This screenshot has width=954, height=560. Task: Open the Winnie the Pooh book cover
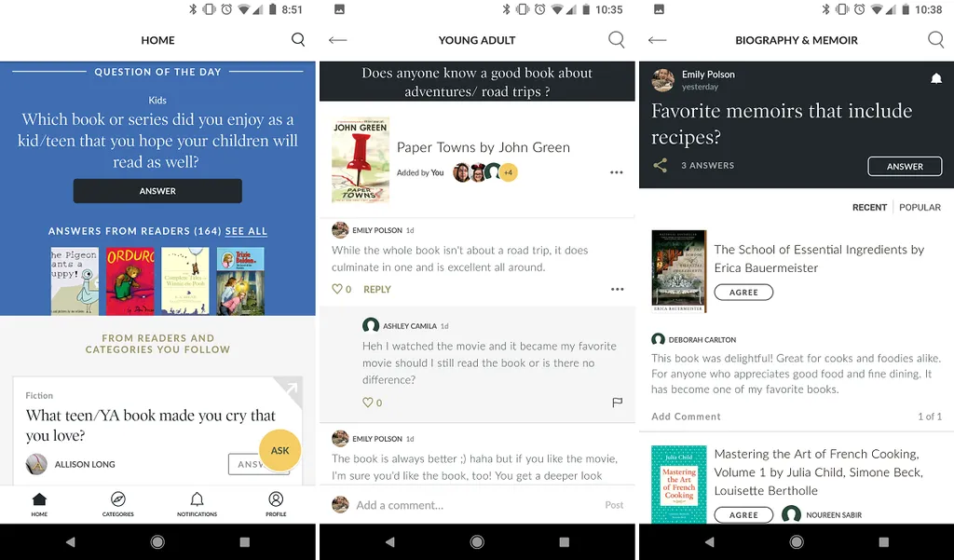(185, 281)
